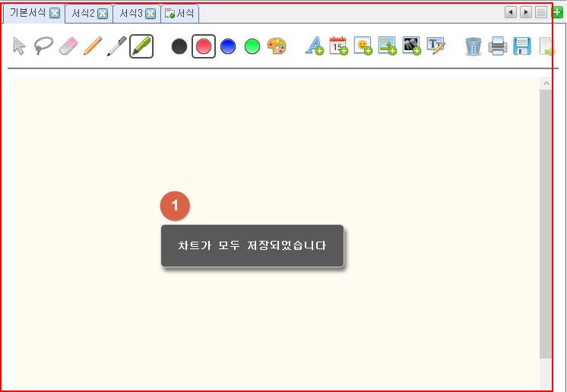Select the gray pen tool
The height and width of the screenshot is (392, 567).
tap(116, 46)
